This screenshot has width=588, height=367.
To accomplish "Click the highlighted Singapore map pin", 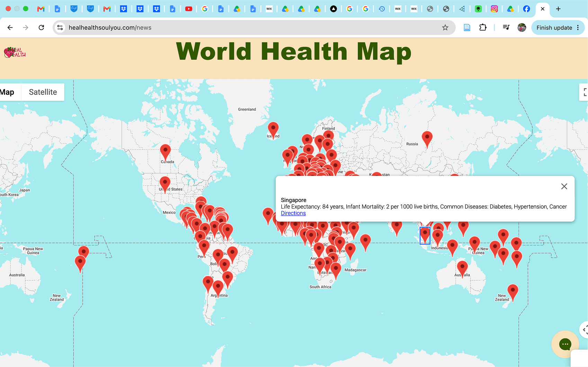I will coord(425,235).
